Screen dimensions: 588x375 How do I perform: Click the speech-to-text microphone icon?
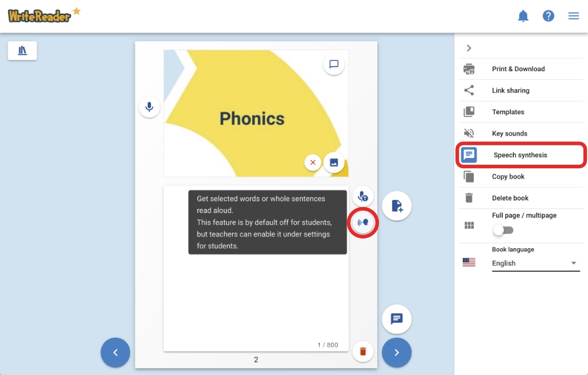[362, 197]
